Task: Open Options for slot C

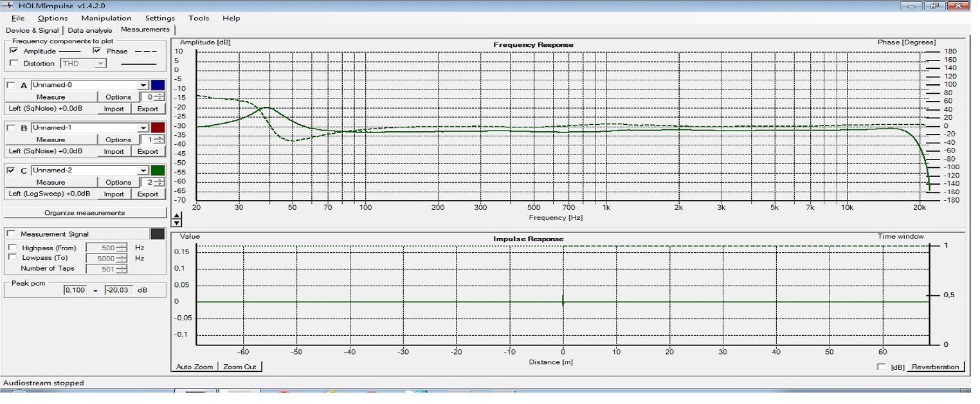Action: (118, 182)
